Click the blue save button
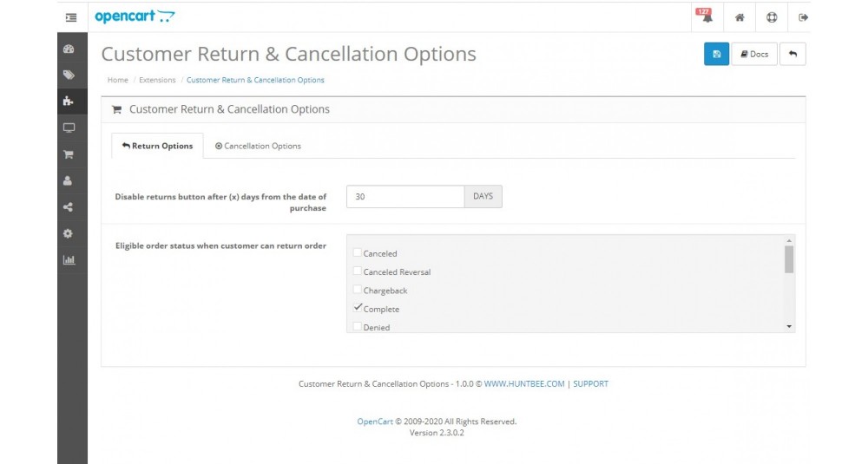Viewport: 868px width, 464px height. (x=716, y=54)
